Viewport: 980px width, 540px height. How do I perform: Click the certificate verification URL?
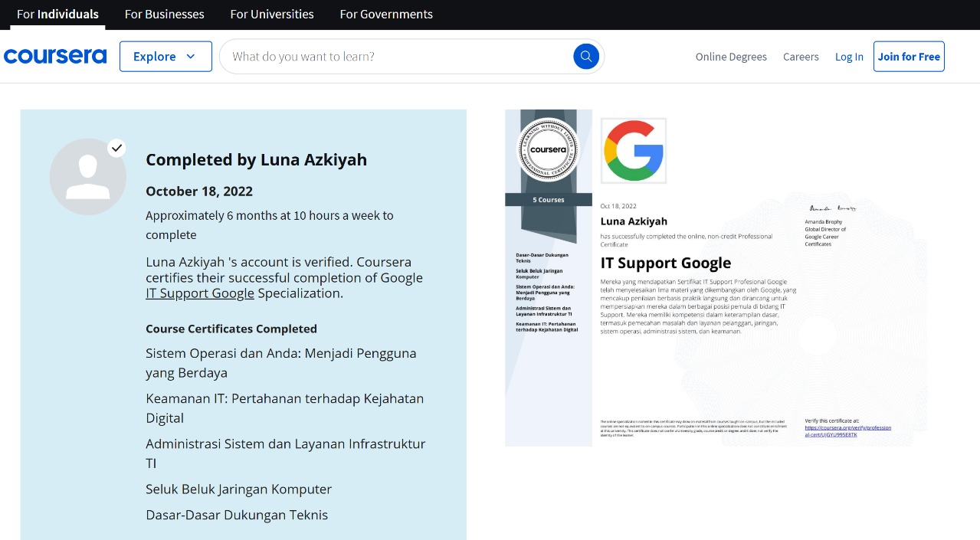[847, 430]
